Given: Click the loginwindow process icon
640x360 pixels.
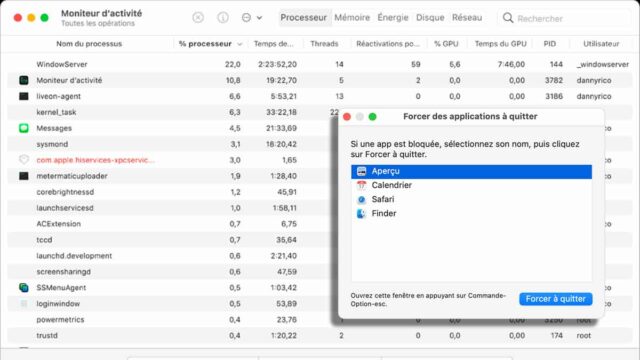Looking at the screenshot, I should pos(24,303).
